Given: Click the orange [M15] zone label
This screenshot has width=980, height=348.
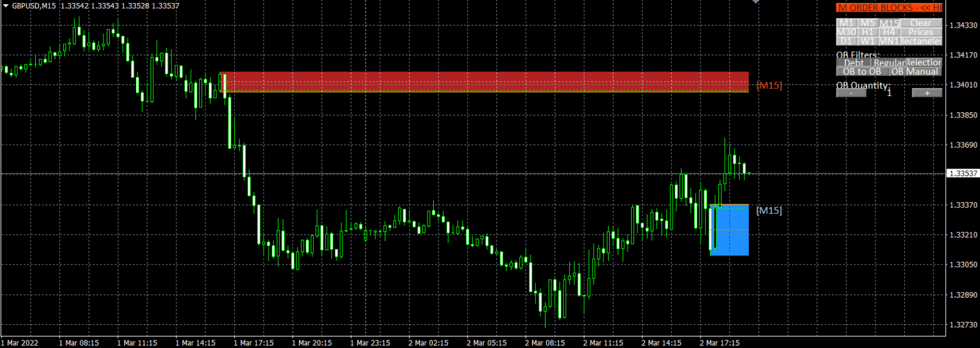Looking at the screenshot, I should tap(769, 85).
